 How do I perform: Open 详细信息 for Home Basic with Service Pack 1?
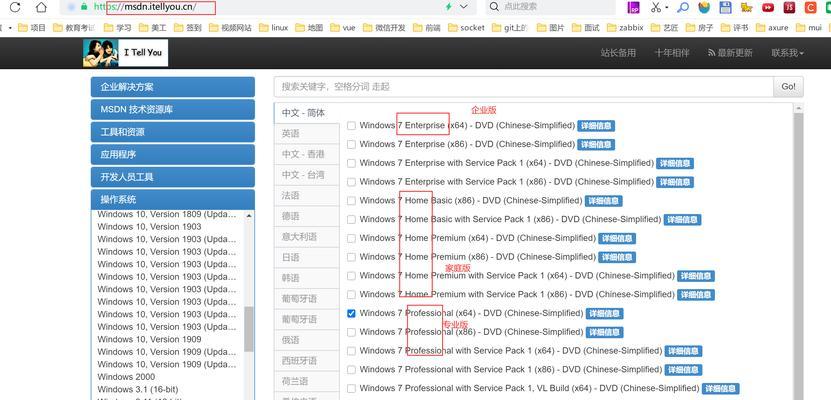pos(683,220)
